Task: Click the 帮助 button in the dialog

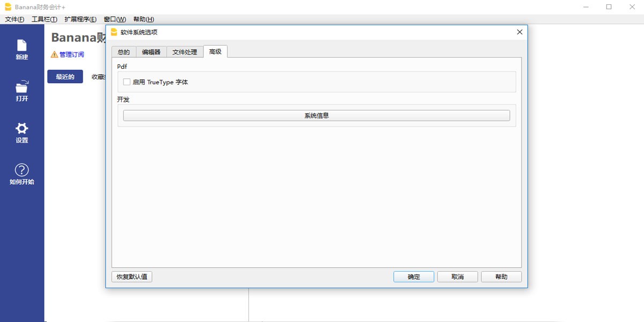Action: tap(501, 277)
